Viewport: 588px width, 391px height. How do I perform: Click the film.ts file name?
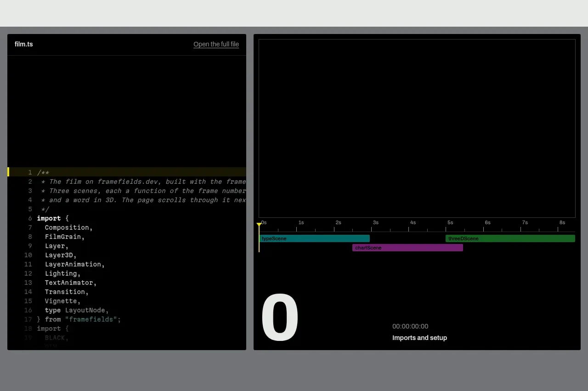pos(24,44)
